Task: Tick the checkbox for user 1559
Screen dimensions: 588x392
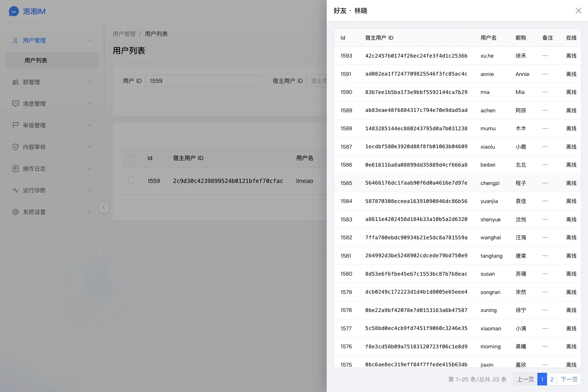Action: [131, 180]
